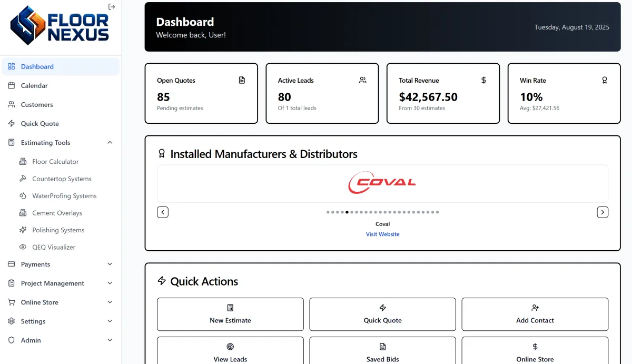Expand the Project Management chevron
The image size is (632, 364).
tap(110, 283)
